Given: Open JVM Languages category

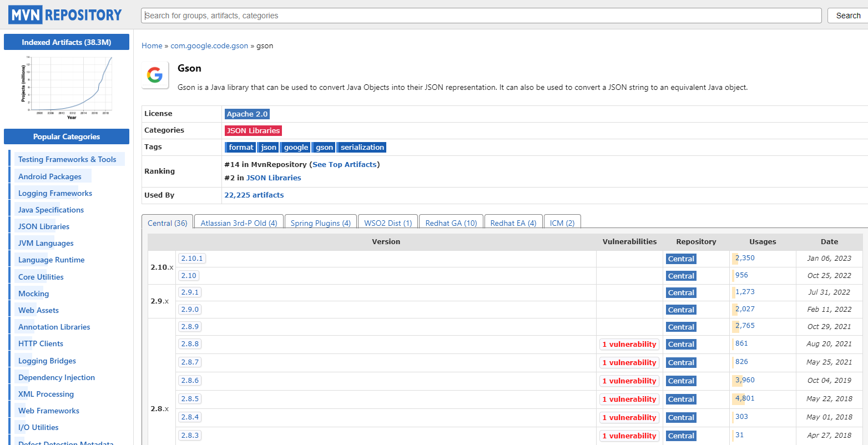Looking at the screenshot, I should coord(46,243).
